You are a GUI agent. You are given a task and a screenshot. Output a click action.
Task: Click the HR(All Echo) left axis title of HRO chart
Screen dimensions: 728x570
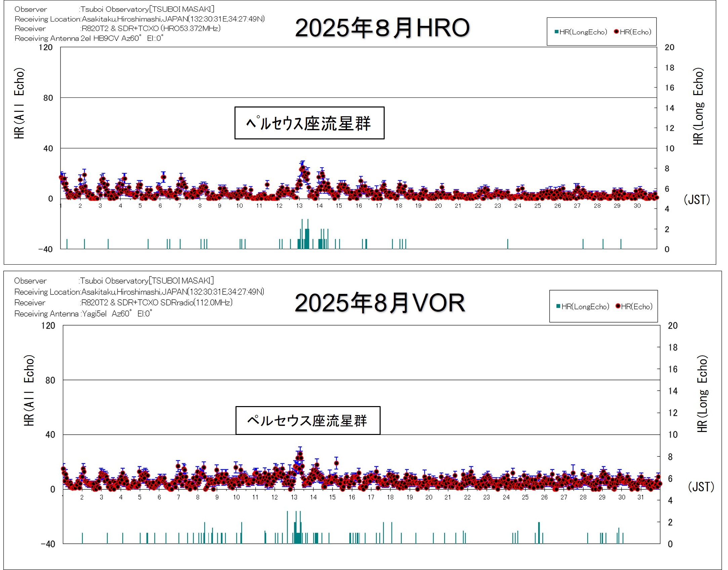point(19,103)
